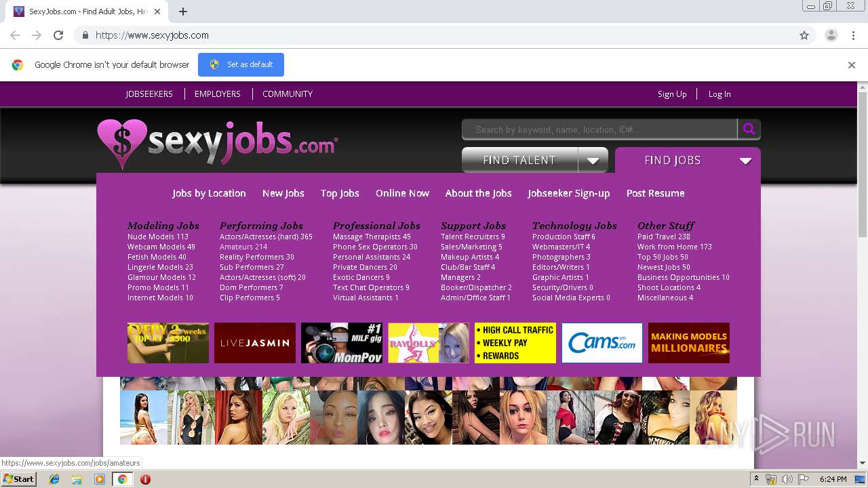Image resolution: width=868 pixels, height=488 pixels.
Task: Click the address bar URL
Action: [152, 35]
